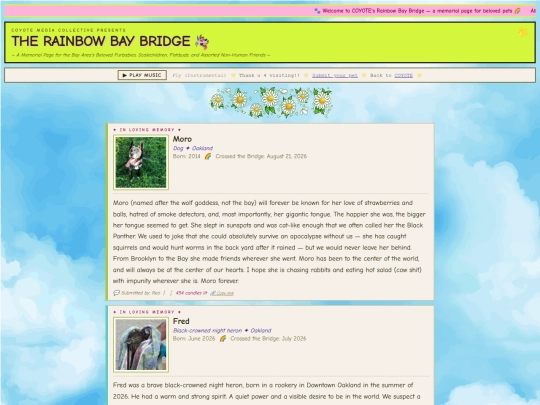The width and height of the screenshot is (540, 405).
Task: Open Fred's heron photo thumbnail
Action: point(141,344)
